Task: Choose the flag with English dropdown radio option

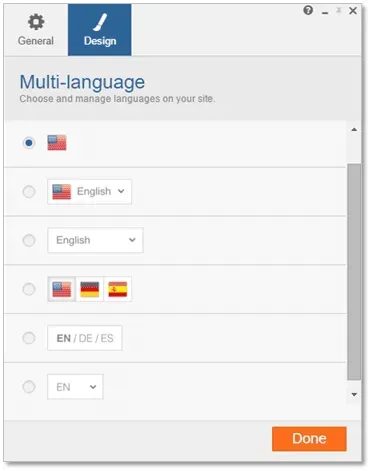Action: click(x=29, y=192)
